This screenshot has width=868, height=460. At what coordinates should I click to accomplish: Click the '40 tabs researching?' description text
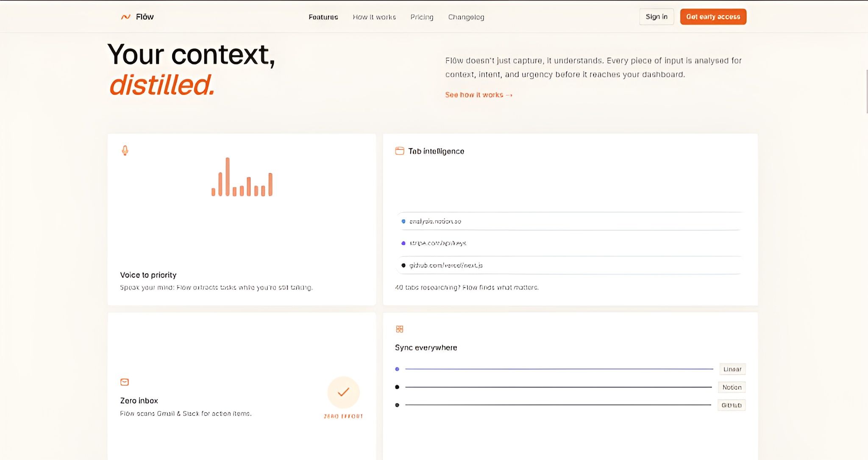coord(467,287)
